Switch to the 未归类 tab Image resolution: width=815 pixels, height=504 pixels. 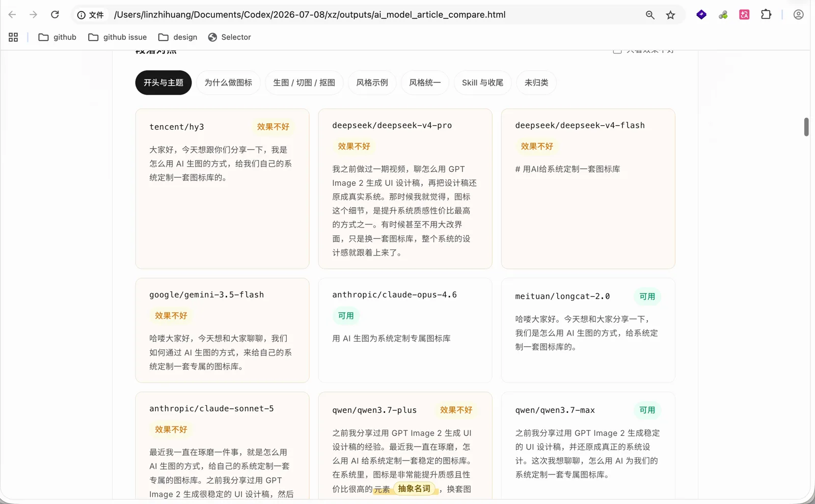[x=536, y=82]
